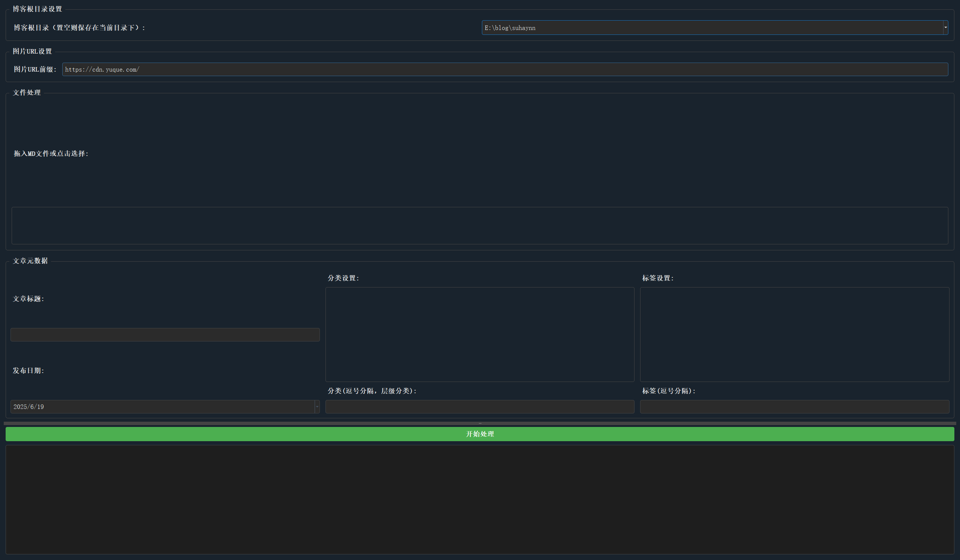Open the blog root directory dropdown arrow
Image resolution: width=960 pixels, height=560 pixels.
(945, 27)
